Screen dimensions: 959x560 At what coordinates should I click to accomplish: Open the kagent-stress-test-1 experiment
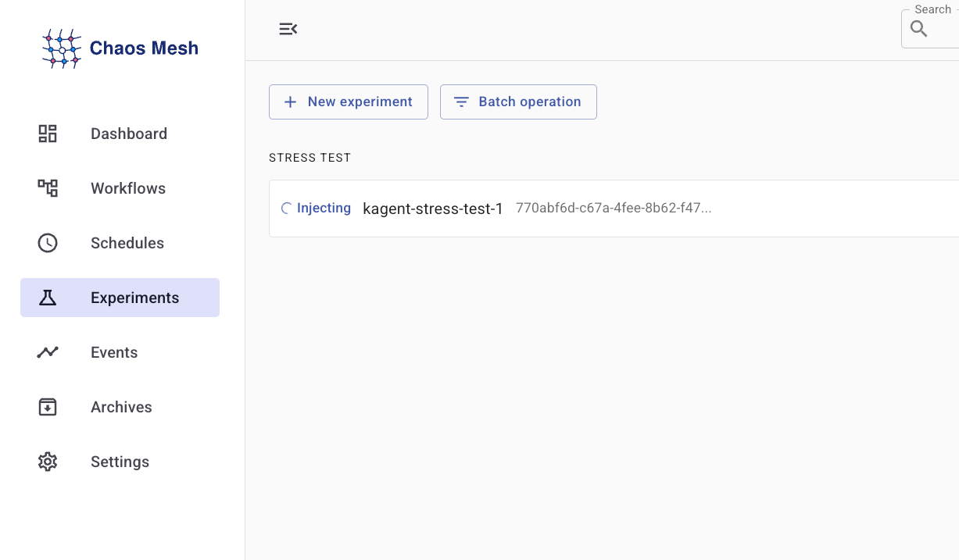coord(433,209)
